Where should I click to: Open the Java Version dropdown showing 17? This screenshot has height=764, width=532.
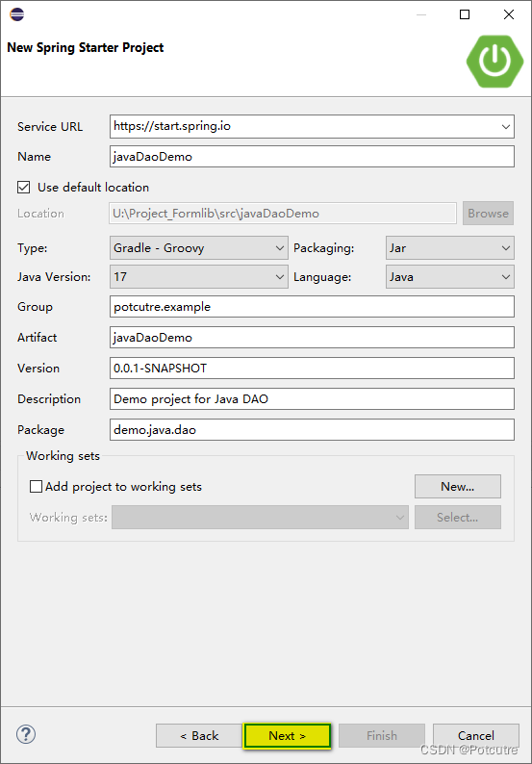coord(199,277)
